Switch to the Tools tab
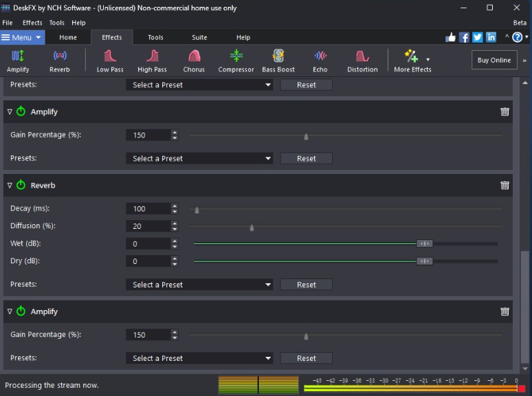Screen dimensions: 532x396 point(155,37)
